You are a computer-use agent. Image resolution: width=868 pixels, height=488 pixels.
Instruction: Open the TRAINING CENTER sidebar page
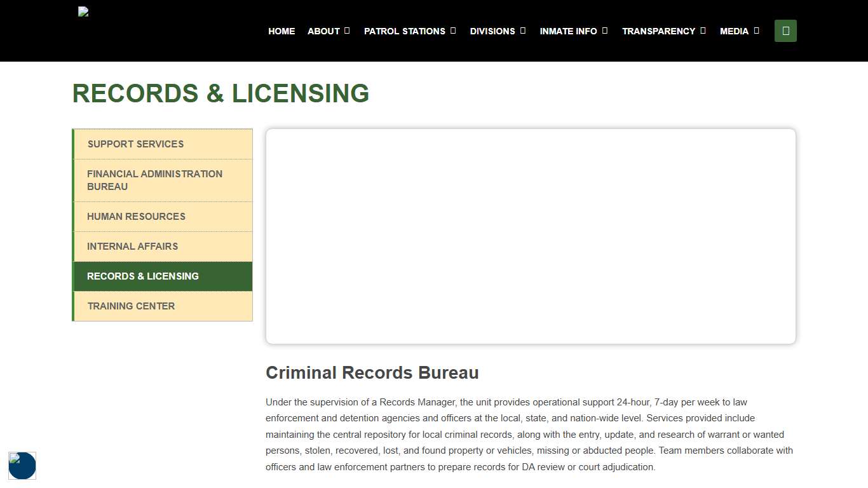131,306
